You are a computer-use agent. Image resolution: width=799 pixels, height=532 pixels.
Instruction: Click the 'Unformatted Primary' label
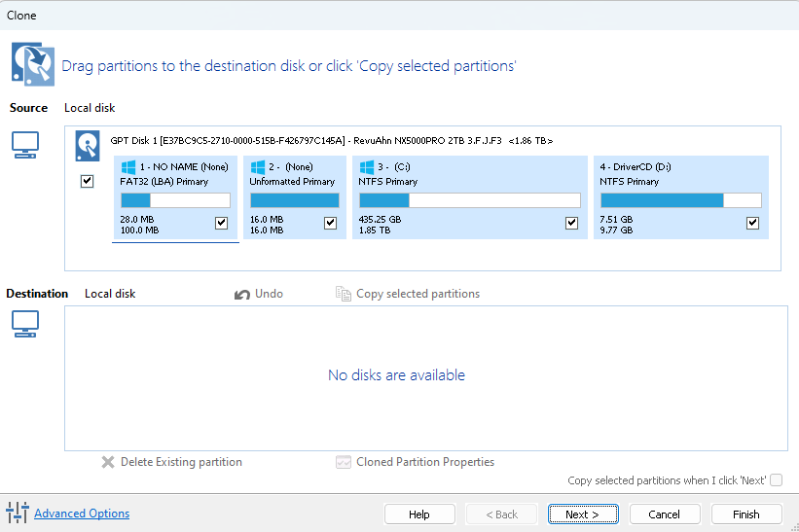click(292, 182)
